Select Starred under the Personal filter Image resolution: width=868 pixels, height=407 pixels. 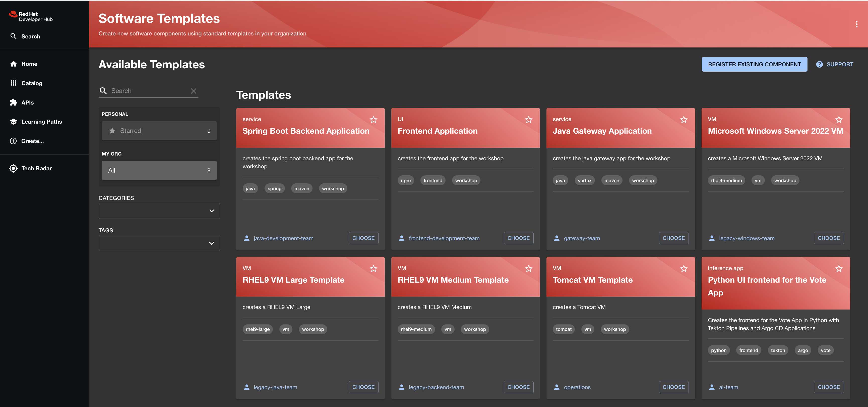[159, 130]
